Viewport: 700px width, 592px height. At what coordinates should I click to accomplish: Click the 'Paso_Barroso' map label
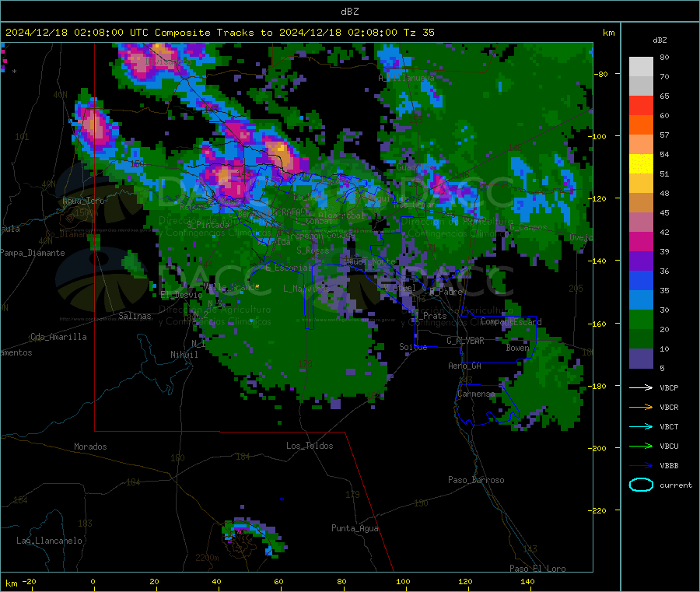[476, 480]
